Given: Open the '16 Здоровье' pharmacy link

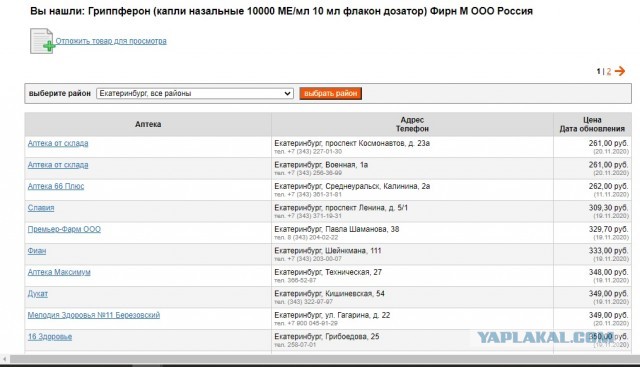Looking at the screenshot, I should [50, 337].
